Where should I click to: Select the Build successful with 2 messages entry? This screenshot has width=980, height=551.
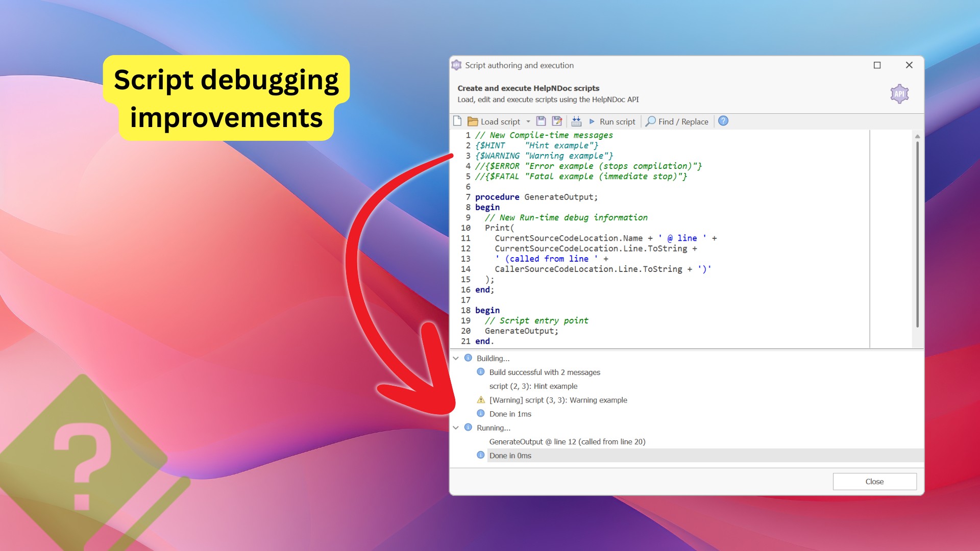544,372
